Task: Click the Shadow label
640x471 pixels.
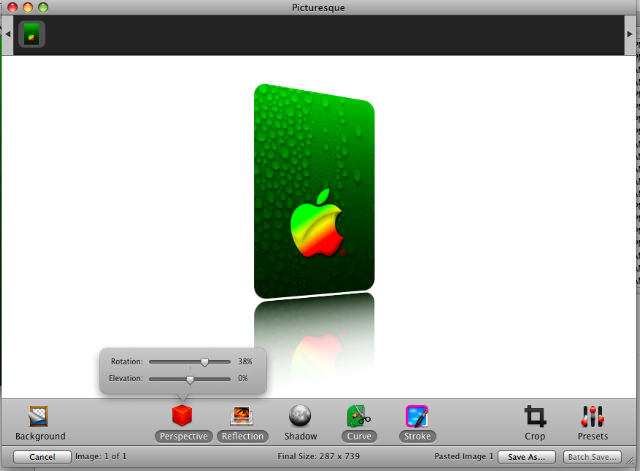Action: click(x=301, y=436)
